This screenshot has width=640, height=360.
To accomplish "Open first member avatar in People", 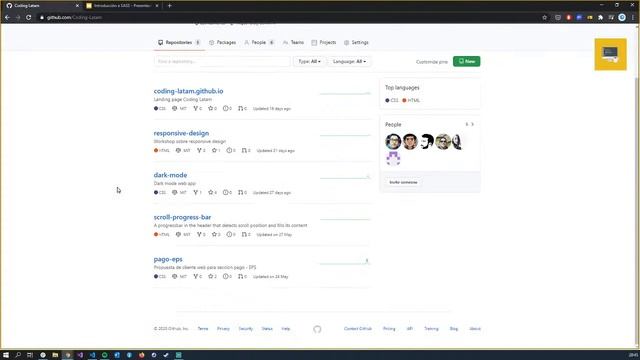I will (x=393, y=142).
